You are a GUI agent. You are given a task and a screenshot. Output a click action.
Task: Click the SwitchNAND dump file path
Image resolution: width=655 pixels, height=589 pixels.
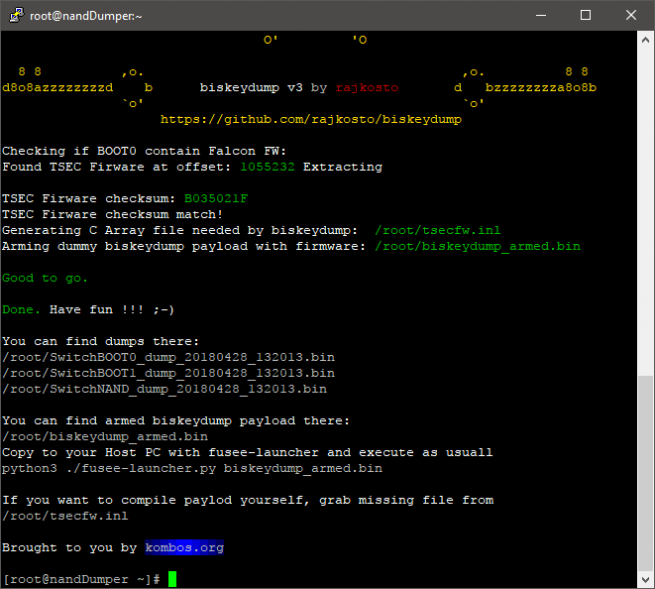[x=164, y=389]
